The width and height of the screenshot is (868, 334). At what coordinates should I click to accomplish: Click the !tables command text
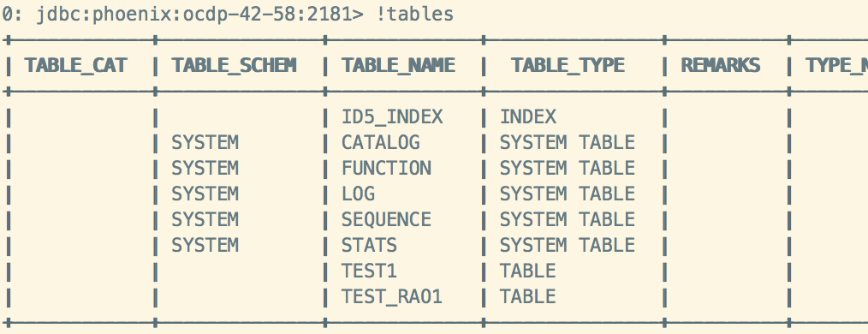pos(414,14)
